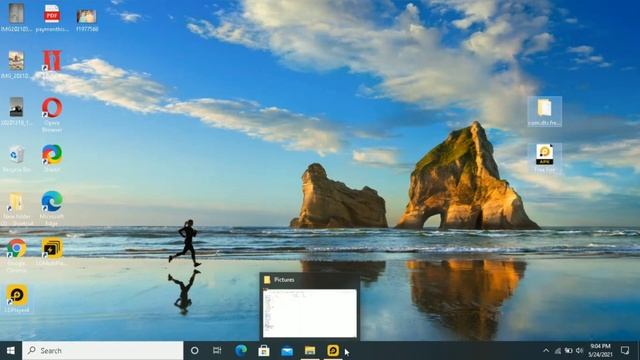Select the Microsoft Edge desktop shortcut
This screenshot has height=360, width=640.
(52, 208)
